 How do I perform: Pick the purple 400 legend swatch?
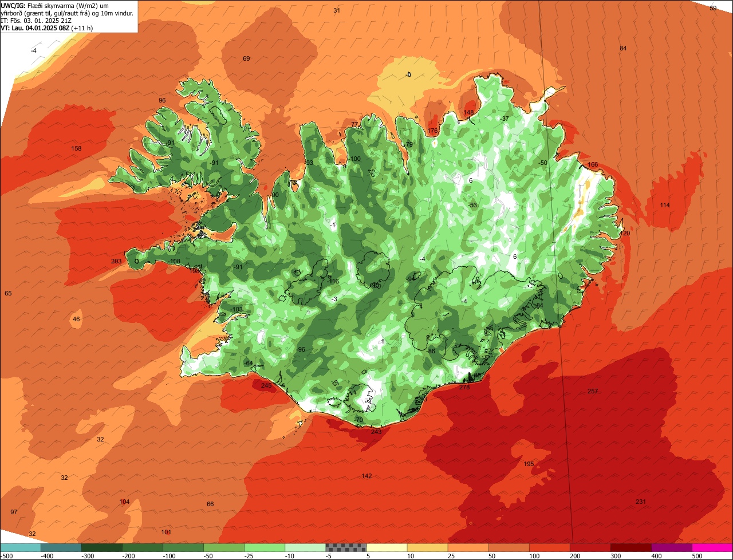point(671,547)
